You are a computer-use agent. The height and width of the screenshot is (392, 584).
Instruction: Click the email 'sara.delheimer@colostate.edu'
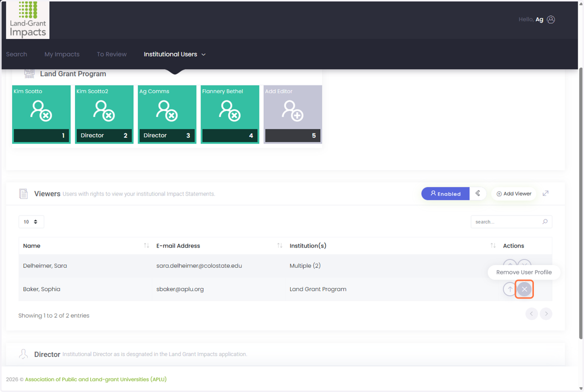tap(199, 266)
